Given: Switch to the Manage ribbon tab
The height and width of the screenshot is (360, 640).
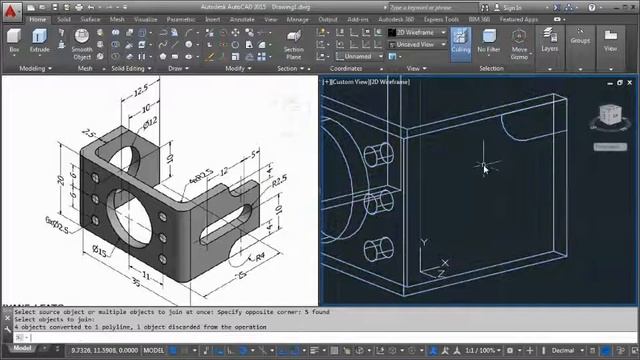Looking at the screenshot, I should coord(298,19).
